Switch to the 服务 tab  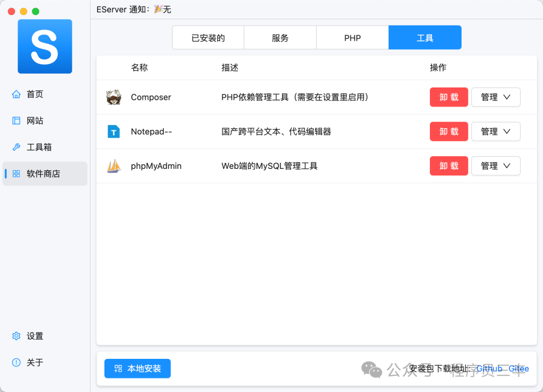pyautogui.click(x=280, y=37)
